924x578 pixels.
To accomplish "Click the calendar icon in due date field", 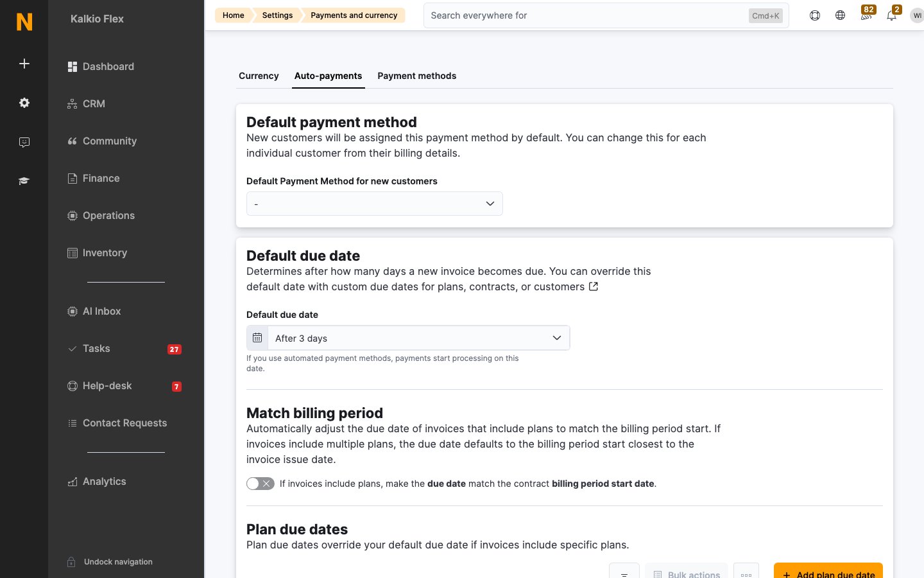I will (257, 338).
